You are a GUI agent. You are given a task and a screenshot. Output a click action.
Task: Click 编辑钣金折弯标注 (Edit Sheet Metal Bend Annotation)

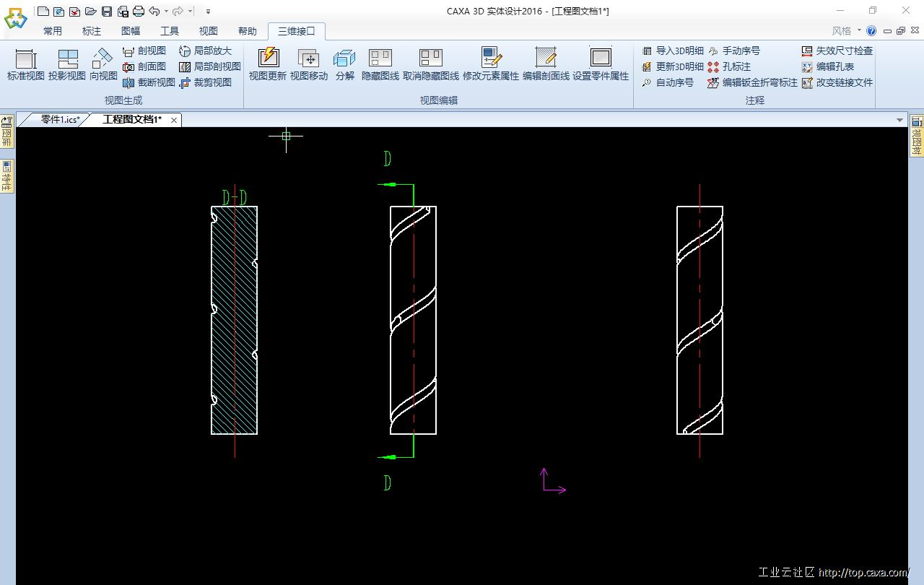(x=752, y=82)
